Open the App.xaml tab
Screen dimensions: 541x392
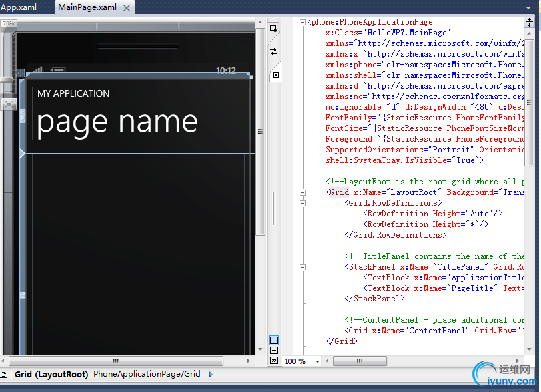[19, 7]
